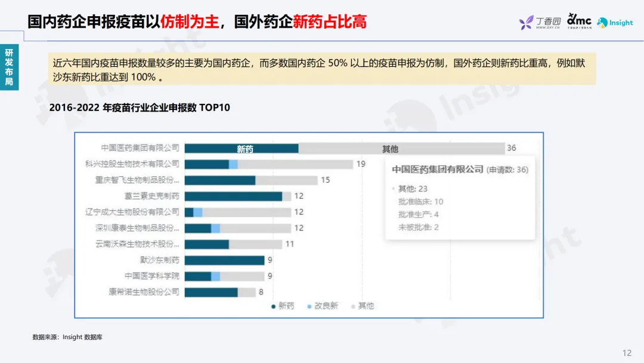Click the total value 15 label
This screenshot has width=644, height=363.
click(326, 180)
